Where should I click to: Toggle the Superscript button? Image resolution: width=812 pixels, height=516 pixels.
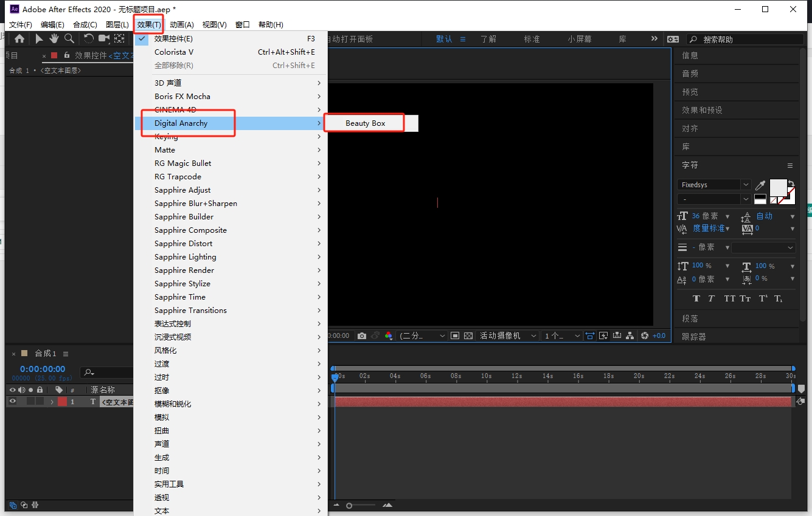[x=763, y=298]
